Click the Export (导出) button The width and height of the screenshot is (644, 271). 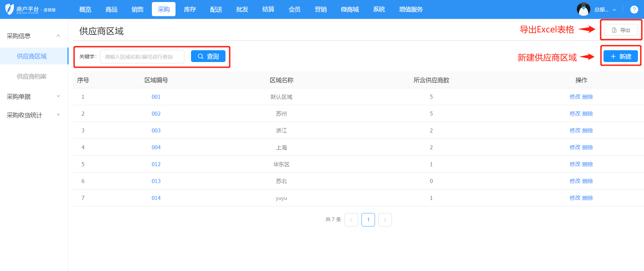[x=621, y=30]
